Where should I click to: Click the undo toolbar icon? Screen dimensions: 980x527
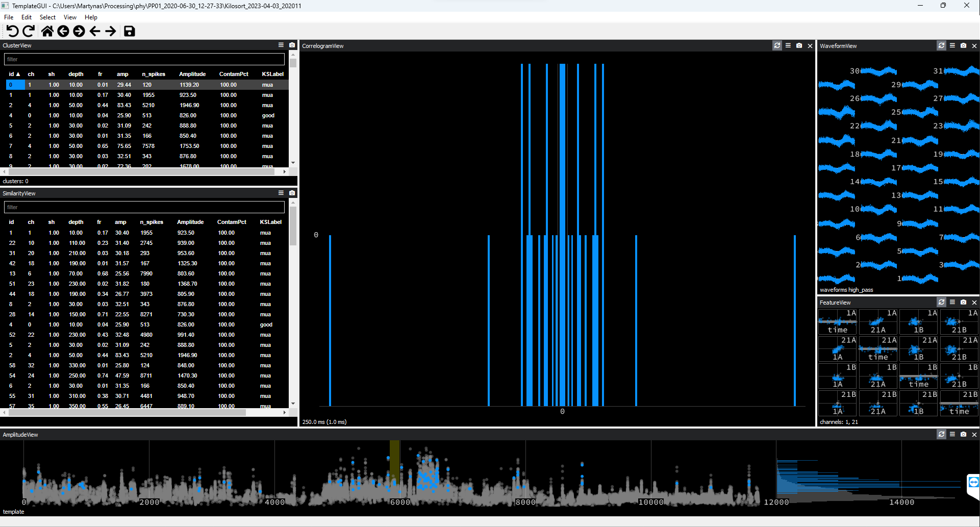pos(13,31)
